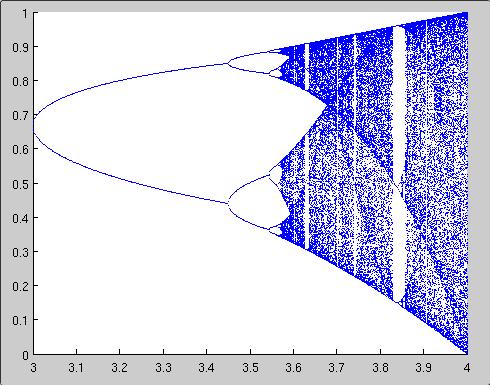Select the x-axis label 3.2
This screenshot has width=490, height=385.
point(120,368)
